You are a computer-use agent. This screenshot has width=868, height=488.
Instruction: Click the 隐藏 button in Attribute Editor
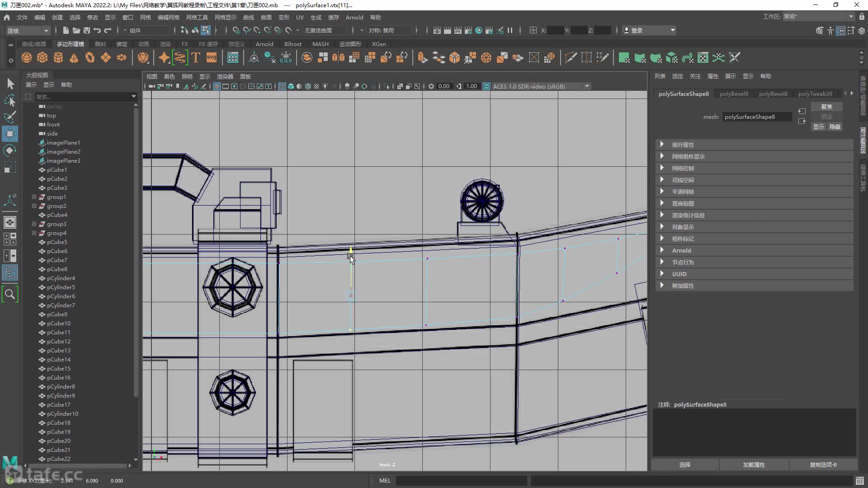(835, 127)
